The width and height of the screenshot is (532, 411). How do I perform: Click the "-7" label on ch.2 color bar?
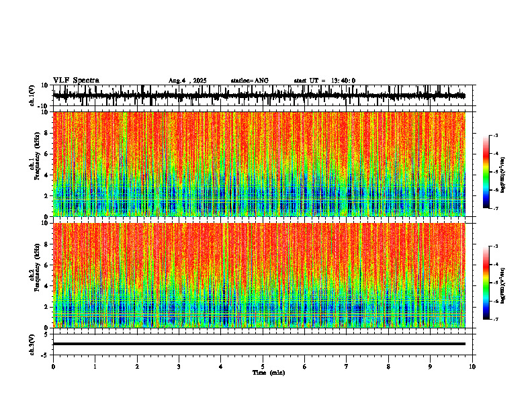(x=496, y=320)
